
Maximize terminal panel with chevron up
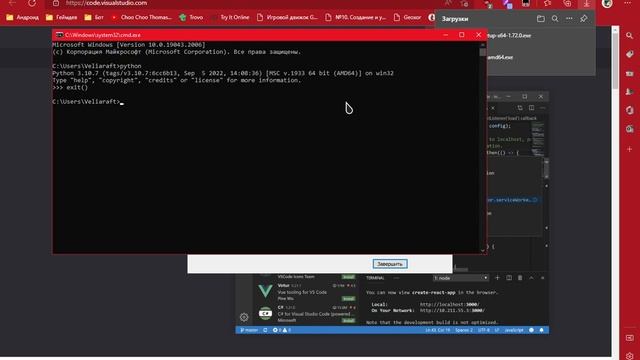[x=531, y=278]
